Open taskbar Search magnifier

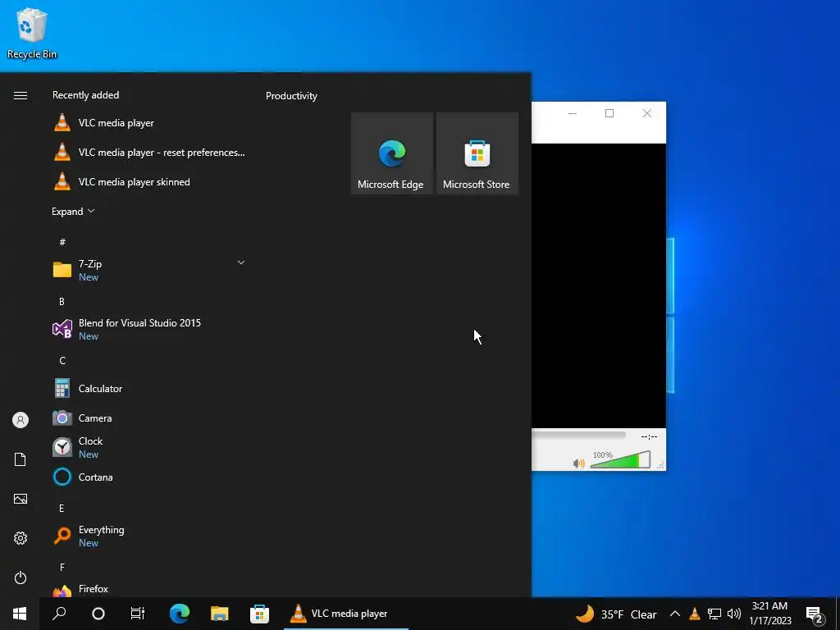point(59,614)
